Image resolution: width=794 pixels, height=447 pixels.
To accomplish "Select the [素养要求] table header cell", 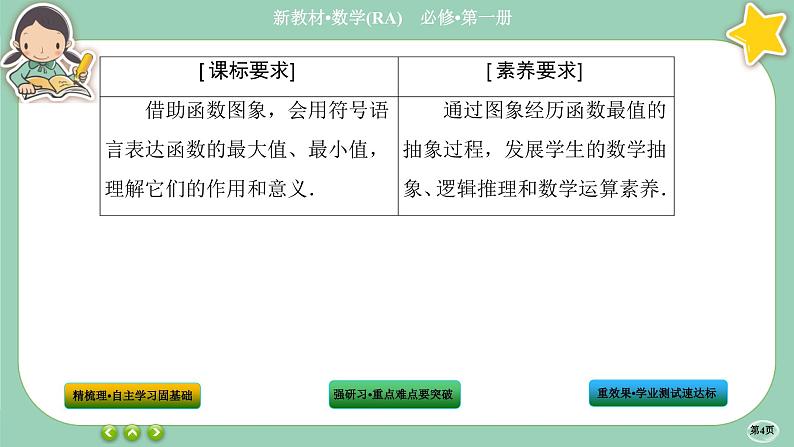I will pos(535,71).
